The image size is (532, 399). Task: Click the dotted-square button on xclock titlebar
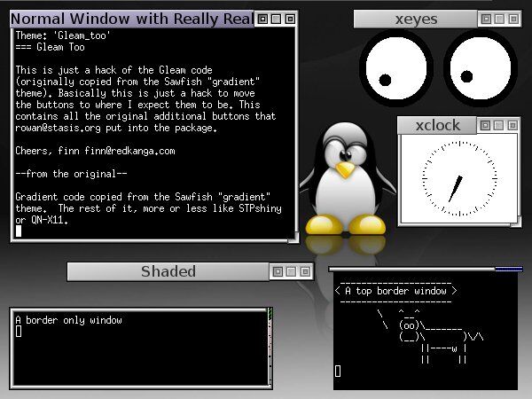[x=485, y=126]
